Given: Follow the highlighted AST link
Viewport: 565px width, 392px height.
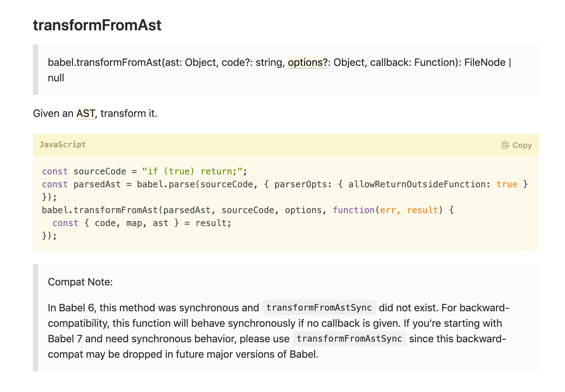Looking at the screenshot, I should click(86, 113).
